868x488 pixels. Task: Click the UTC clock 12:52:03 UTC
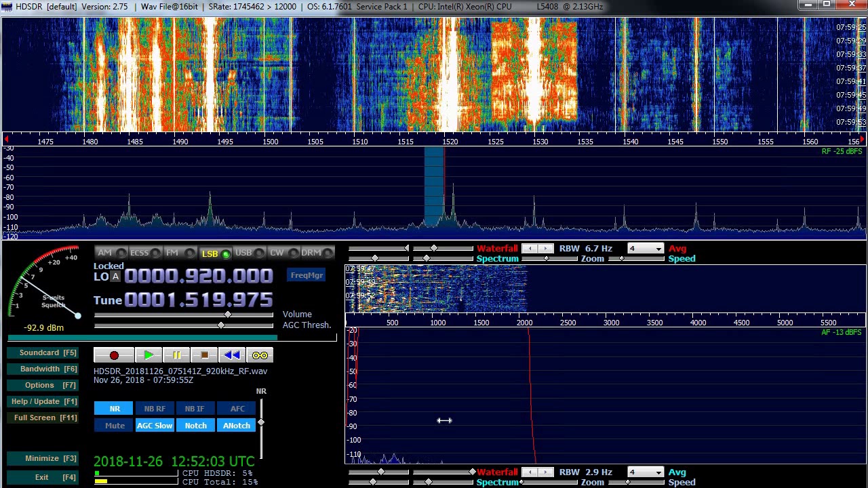click(x=213, y=462)
